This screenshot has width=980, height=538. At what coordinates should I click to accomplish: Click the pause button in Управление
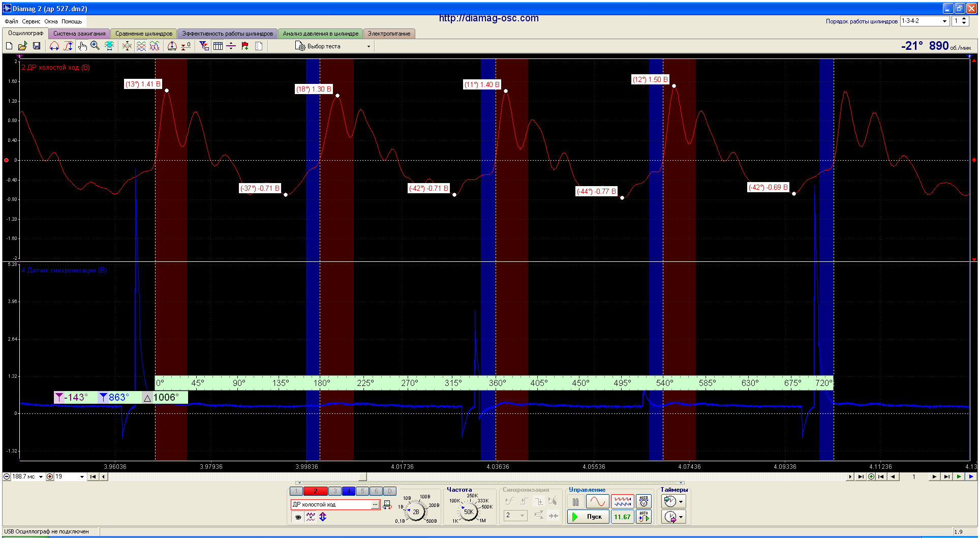575,502
